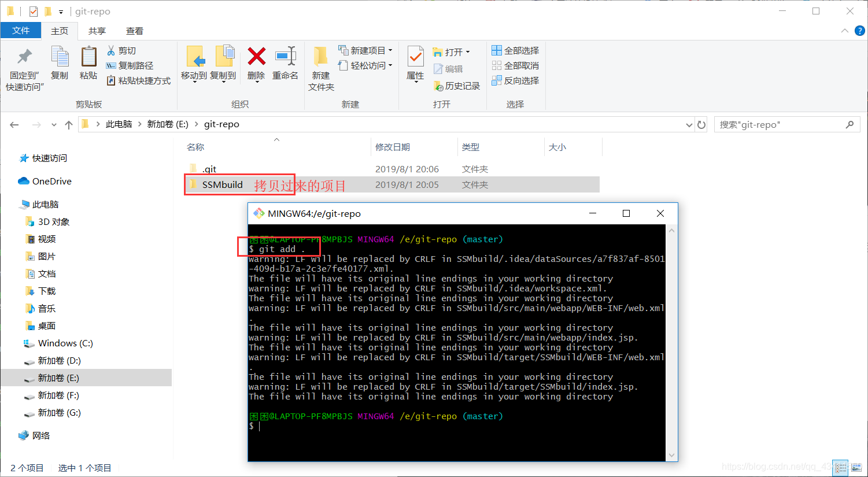
Task: Select OneDrive in sidebar
Action: point(52,182)
